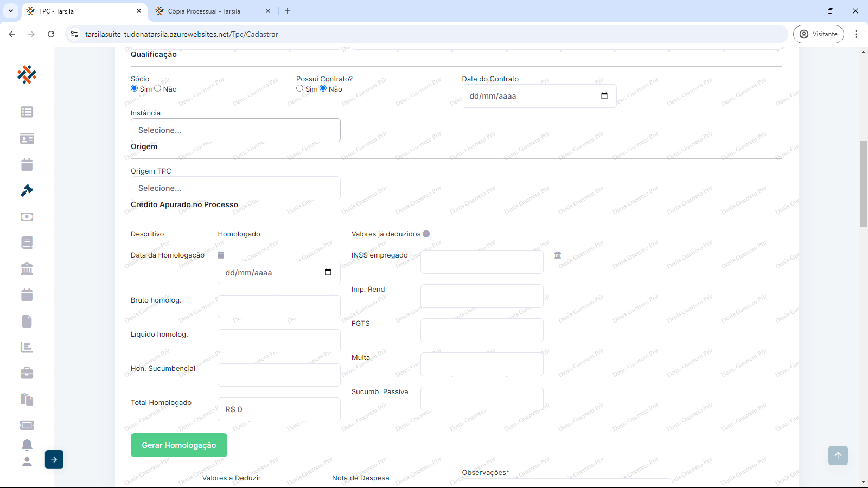Click the gavel icon in the sidebar

(x=27, y=190)
